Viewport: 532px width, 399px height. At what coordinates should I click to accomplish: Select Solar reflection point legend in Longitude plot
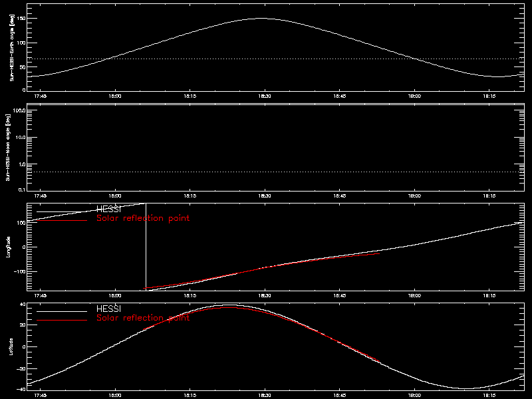[143, 218]
